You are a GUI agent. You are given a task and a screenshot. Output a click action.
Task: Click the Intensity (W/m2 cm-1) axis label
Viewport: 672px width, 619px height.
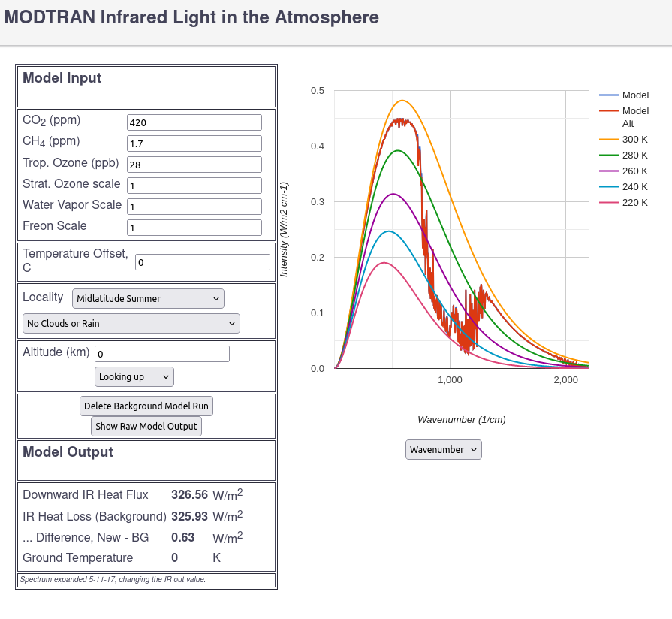click(284, 229)
